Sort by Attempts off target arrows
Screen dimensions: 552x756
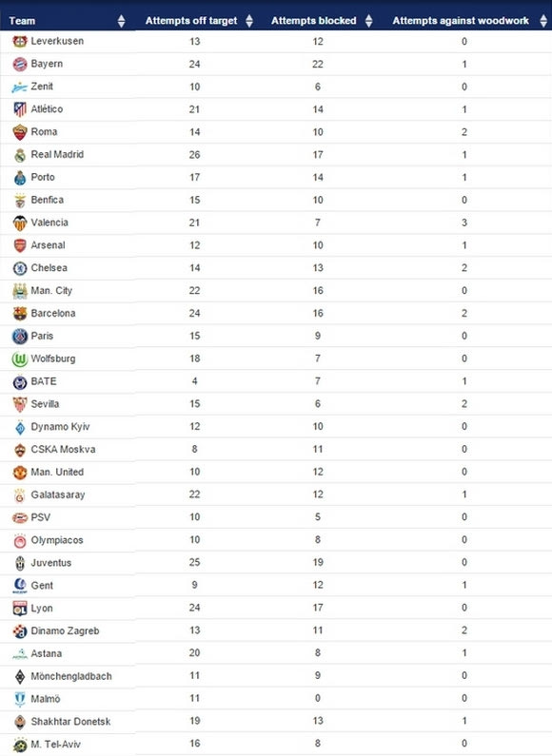point(249,21)
